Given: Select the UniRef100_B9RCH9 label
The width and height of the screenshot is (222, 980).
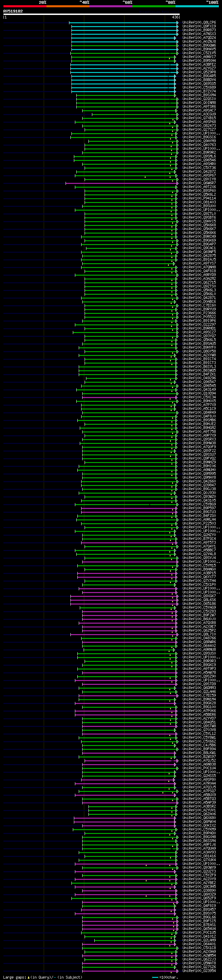Looking at the screenshot, I should coord(199,237).
